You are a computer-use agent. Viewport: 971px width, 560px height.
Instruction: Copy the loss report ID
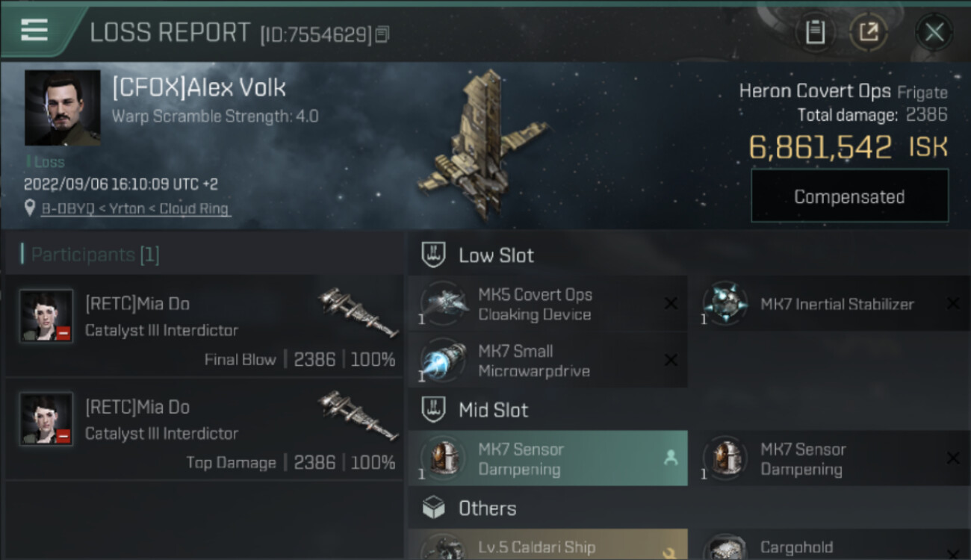(x=382, y=34)
